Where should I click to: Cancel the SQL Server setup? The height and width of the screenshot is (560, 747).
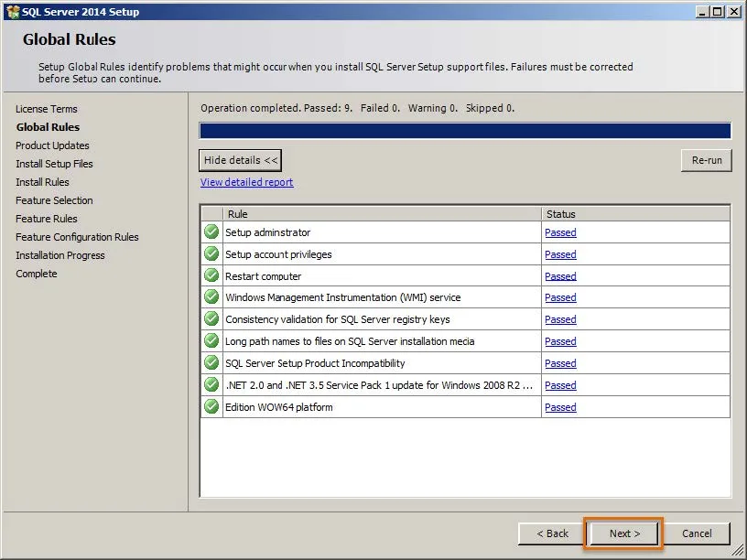(x=697, y=533)
